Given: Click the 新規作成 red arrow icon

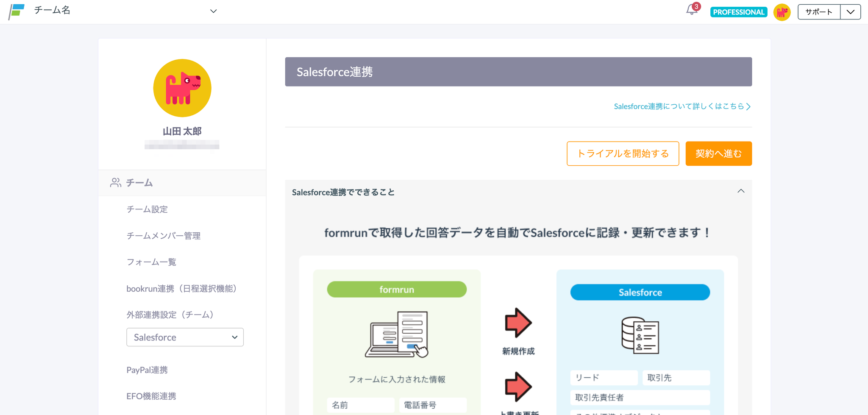Looking at the screenshot, I should [x=518, y=323].
